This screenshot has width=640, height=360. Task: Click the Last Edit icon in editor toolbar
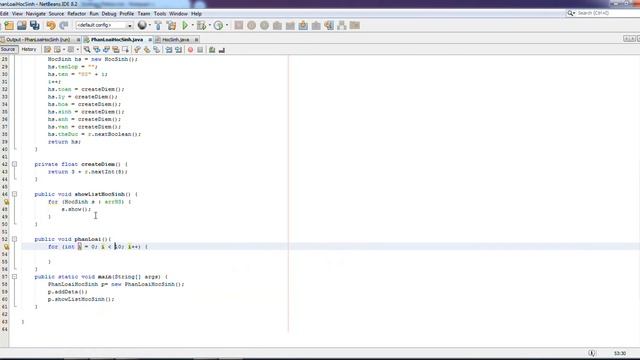click(47, 50)
